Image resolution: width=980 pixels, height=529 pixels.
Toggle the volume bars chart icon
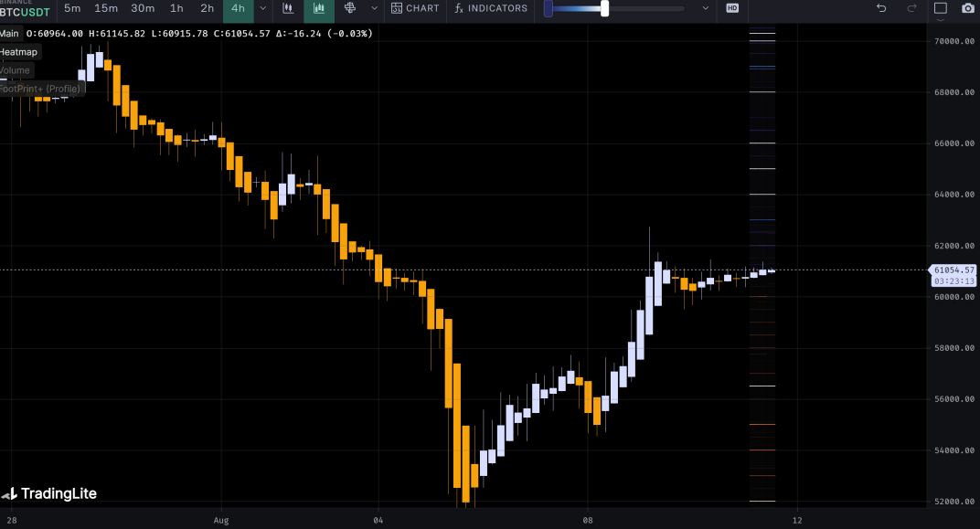pyautogui.click(x=319, y=8)
